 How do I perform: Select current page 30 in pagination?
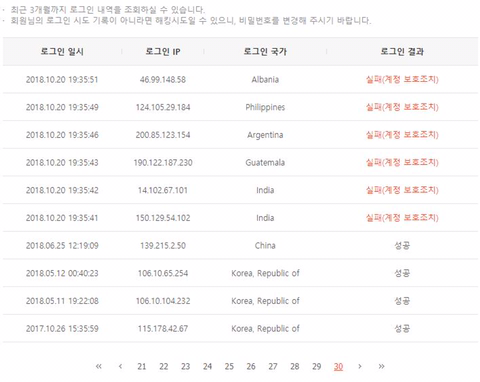coord(338,367)
